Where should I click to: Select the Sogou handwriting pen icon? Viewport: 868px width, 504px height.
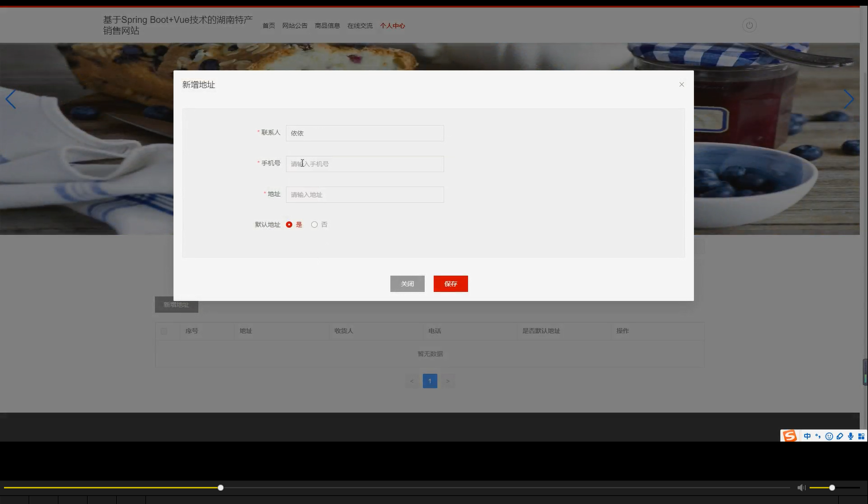(x=839, y=436)
